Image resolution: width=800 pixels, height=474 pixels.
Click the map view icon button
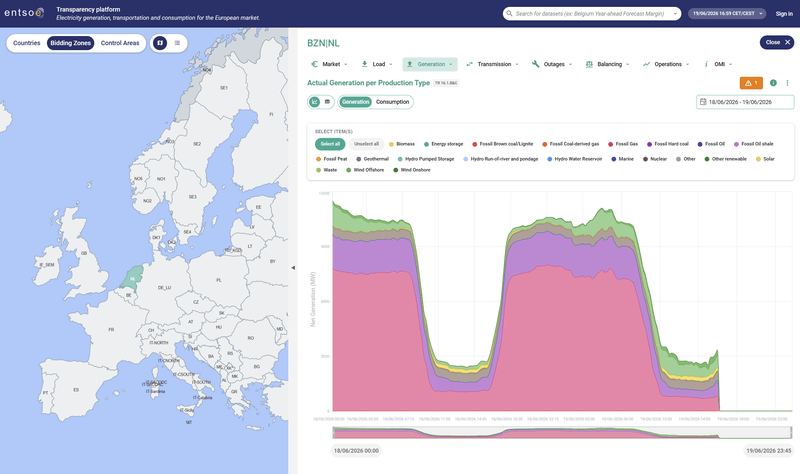(160, 43)
